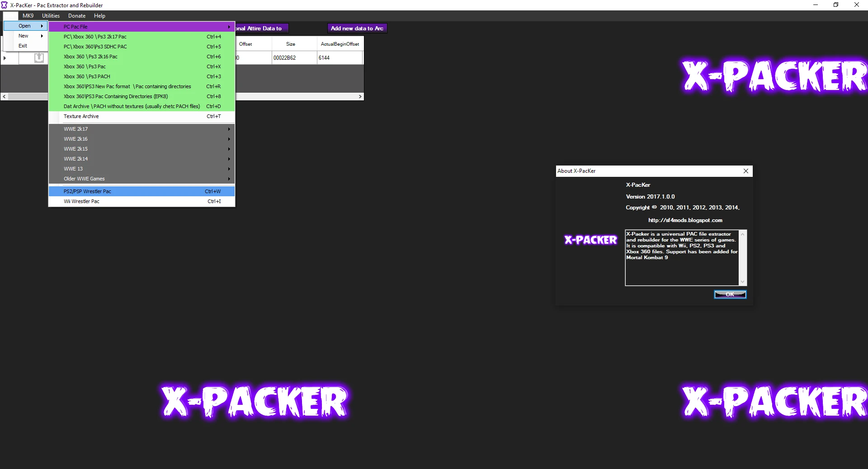This screenshot has height=469, width=868.
Task: Click the X-PacKer logo icon in title bar
Action: (5, 5)
